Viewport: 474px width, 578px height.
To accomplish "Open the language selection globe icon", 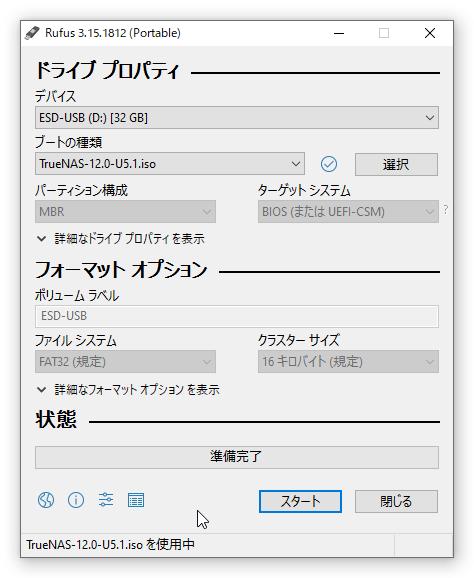I will click(46, 500).
